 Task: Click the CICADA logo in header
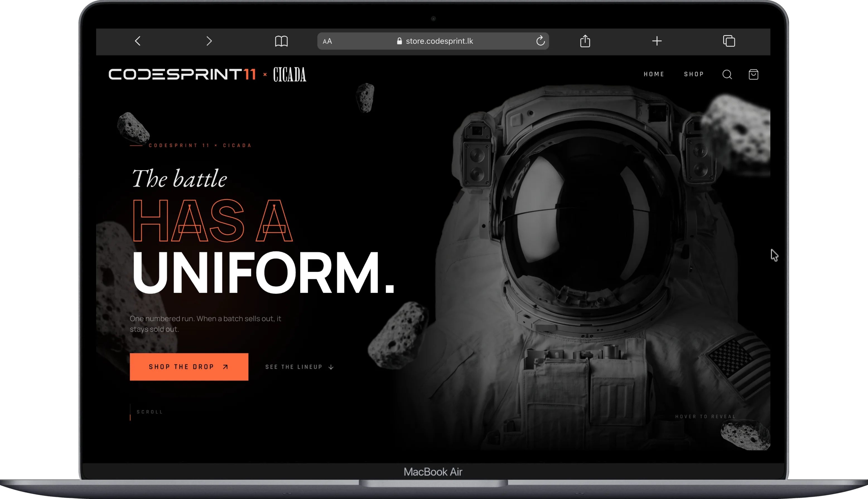290,74
